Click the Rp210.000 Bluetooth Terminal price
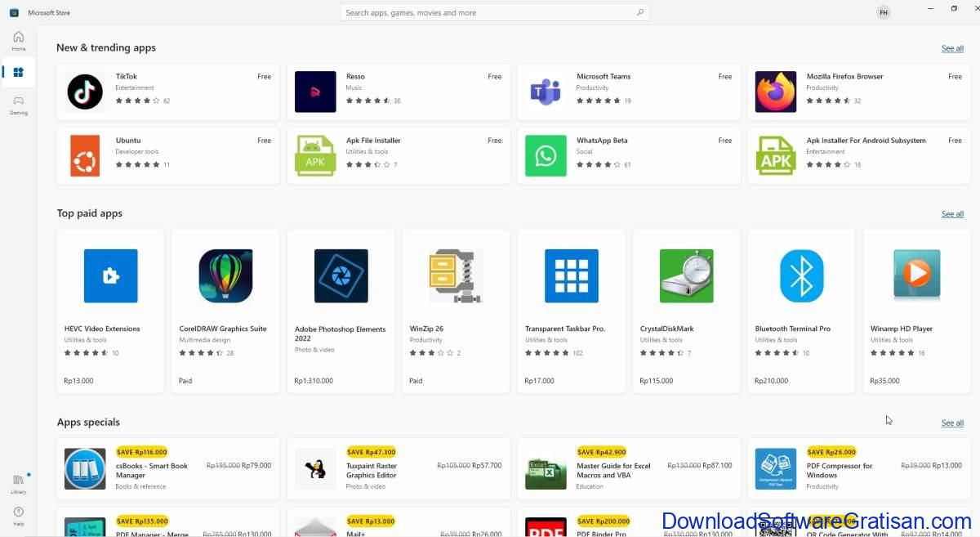Screen dimensions: 980x537 772,381
